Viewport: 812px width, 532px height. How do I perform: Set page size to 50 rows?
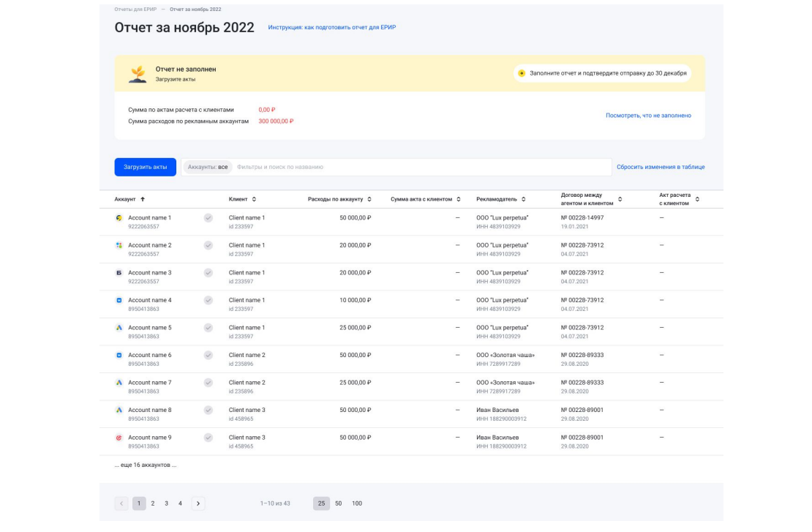339,503
